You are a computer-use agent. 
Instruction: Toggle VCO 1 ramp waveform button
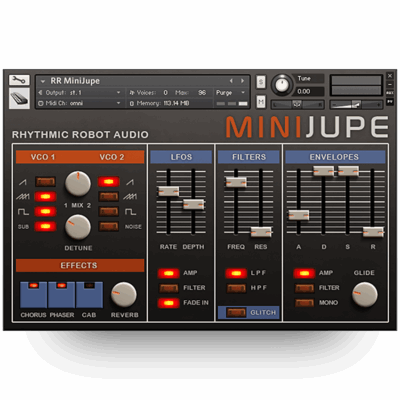tap(46, 182)
